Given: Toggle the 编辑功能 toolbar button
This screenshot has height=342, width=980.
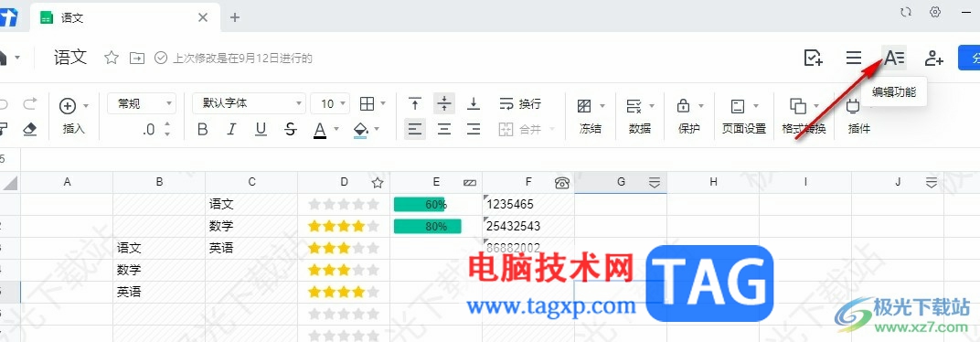Looking at the screenshot, I should coord(894,58).
